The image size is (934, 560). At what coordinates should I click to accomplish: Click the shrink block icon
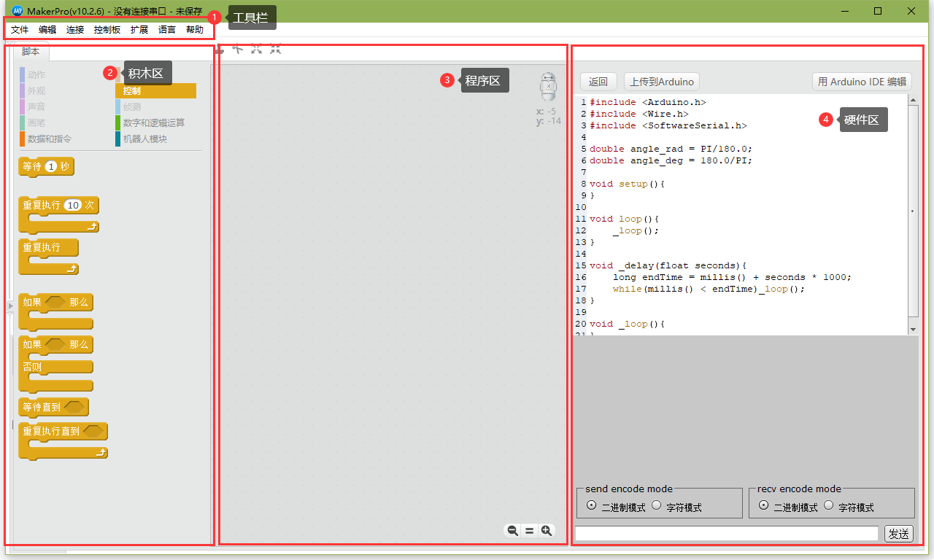pos(274,49)
